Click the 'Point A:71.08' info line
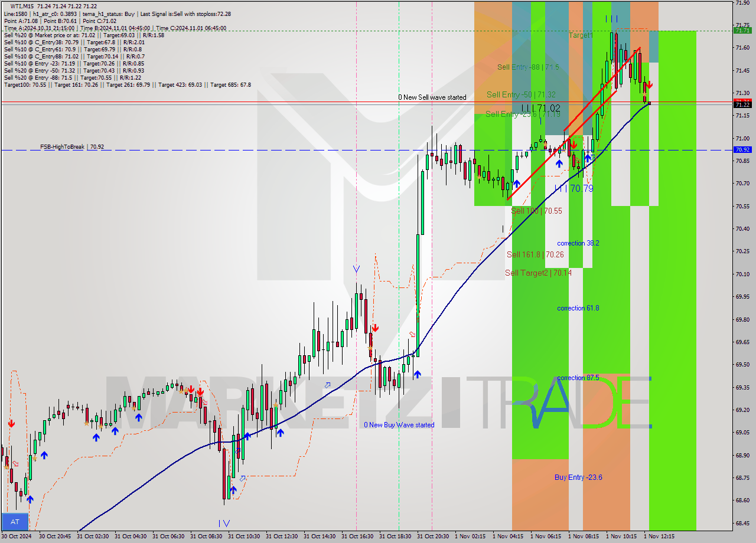Image resolution: width=756 pixels, height=543 pixels. coord(21,21)
